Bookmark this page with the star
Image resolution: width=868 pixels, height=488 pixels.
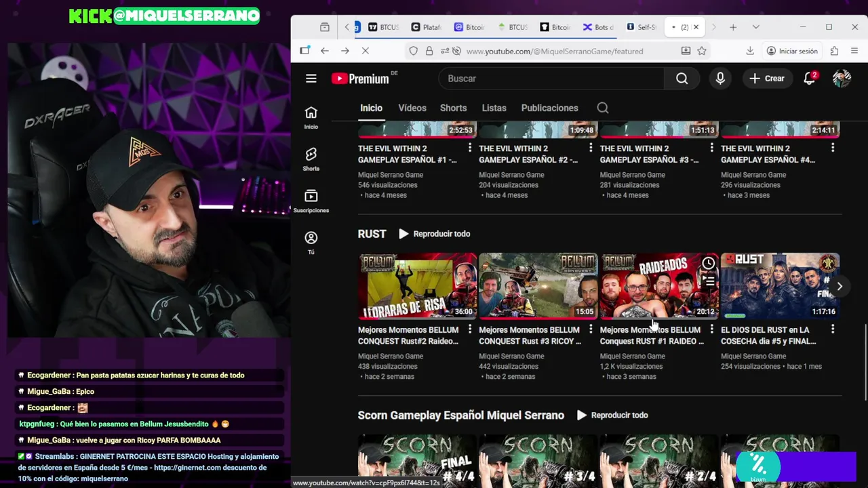pos(702,51)
